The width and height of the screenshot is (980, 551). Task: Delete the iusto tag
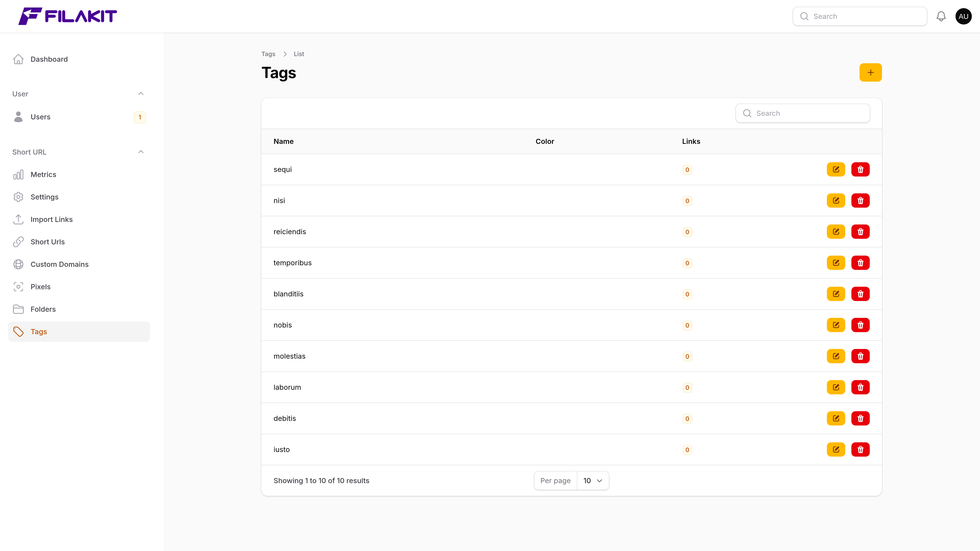pyautogui.click(x=860, y=450)
